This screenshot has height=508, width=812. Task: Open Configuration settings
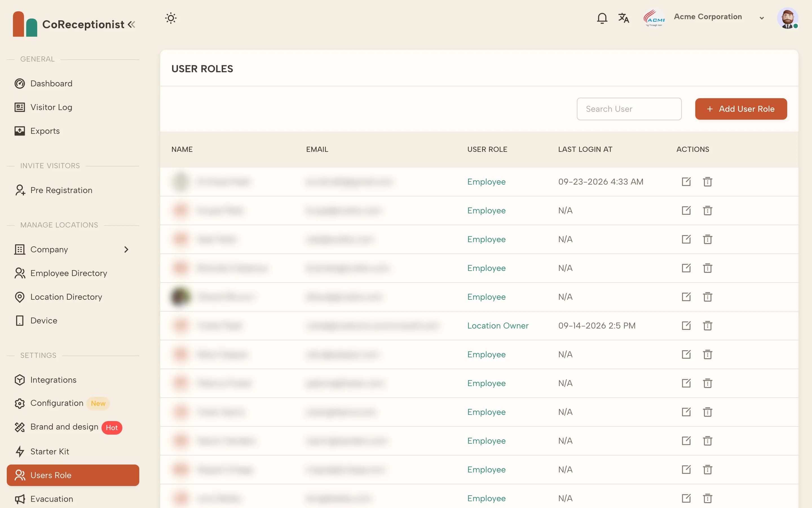[x=73, y=403]
